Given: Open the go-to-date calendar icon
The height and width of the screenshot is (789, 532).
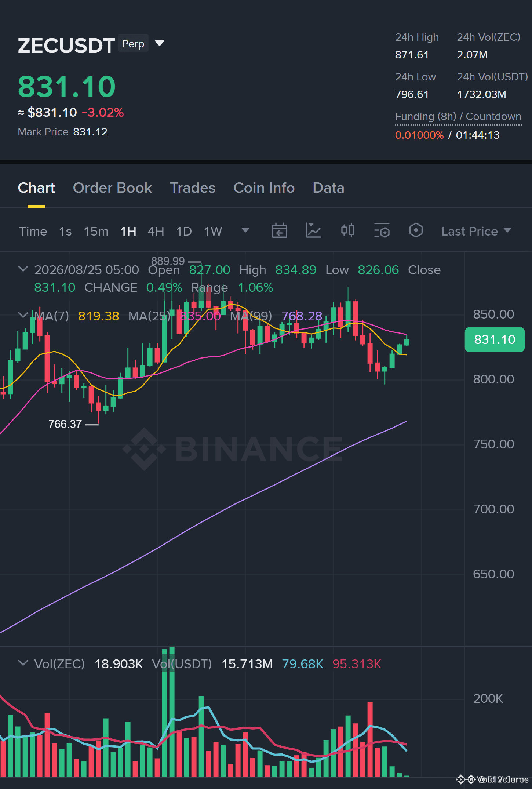Looking at the screenshot, I should [279, 230].
